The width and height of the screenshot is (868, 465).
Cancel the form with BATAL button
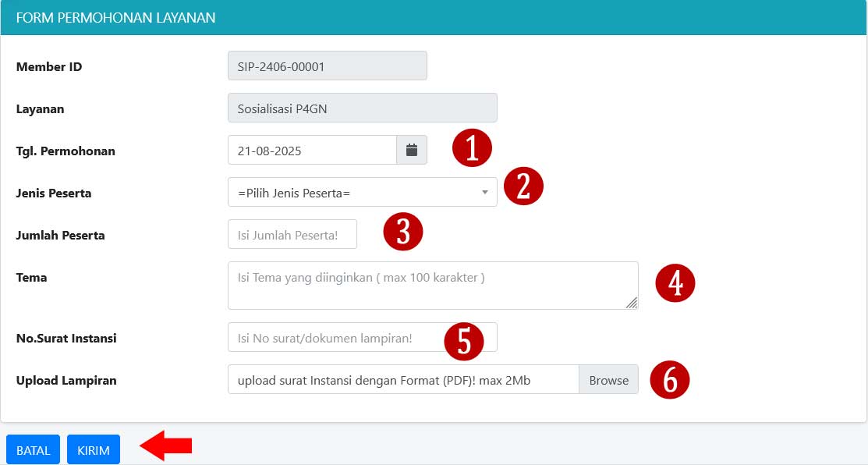point(33,450)
